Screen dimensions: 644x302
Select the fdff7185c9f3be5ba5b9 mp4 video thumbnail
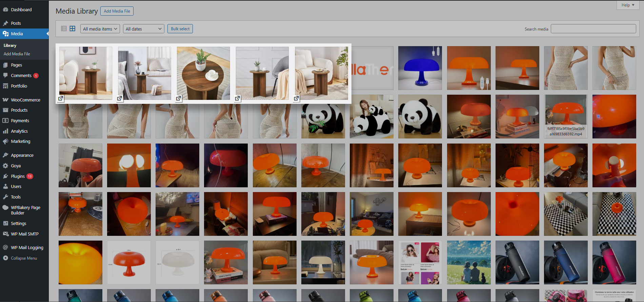tap(566, 116)
